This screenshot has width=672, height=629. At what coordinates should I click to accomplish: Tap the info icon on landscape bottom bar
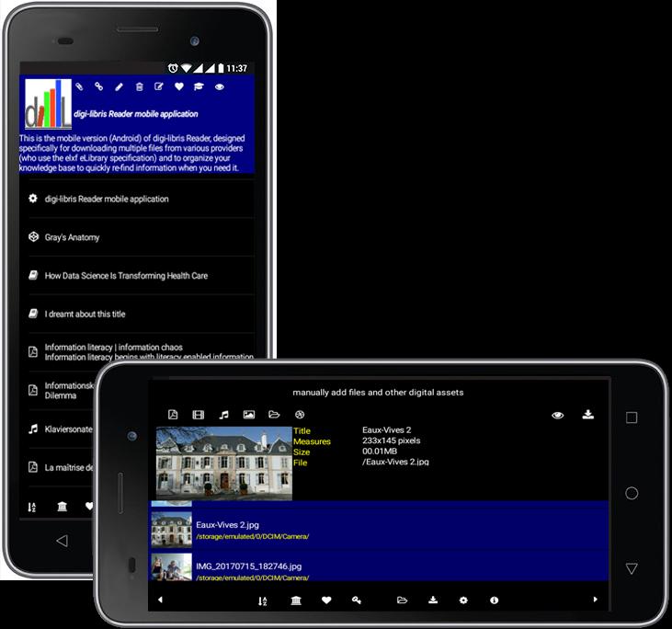click(x=495, y=600)
